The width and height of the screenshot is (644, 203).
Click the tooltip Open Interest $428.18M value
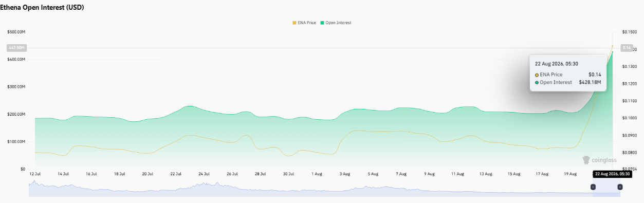[590, 82]
